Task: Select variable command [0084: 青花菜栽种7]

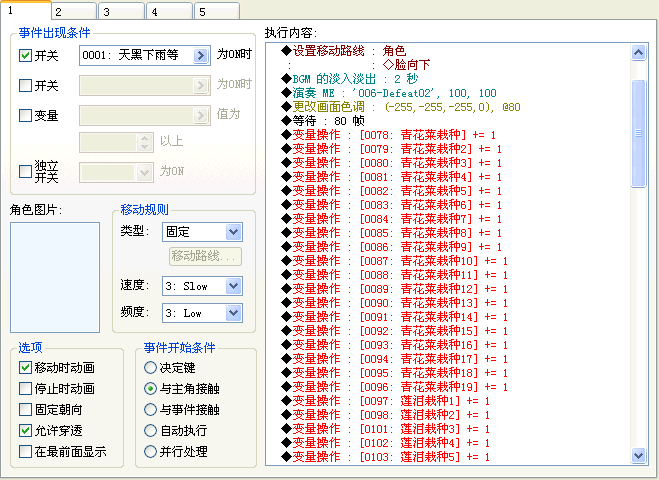Action: point(392,219)
